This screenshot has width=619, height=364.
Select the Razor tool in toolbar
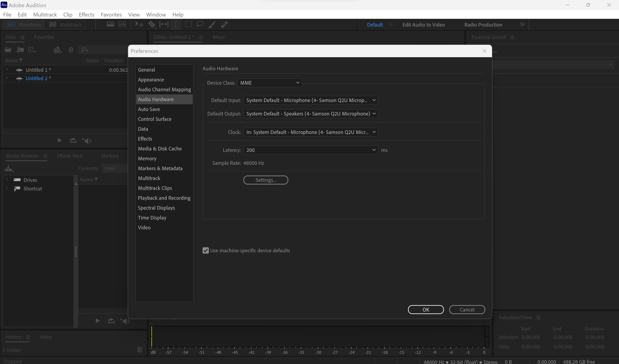[x=152, y=24]
